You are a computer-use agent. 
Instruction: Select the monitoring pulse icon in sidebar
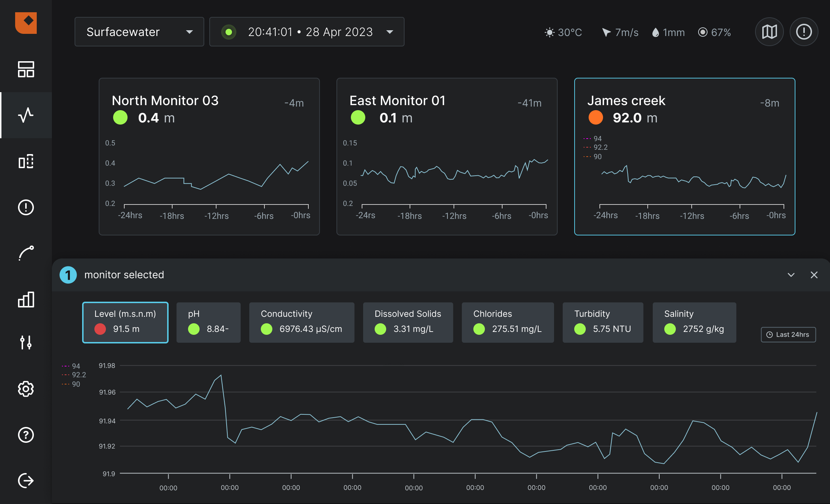(x=26, y=115)
